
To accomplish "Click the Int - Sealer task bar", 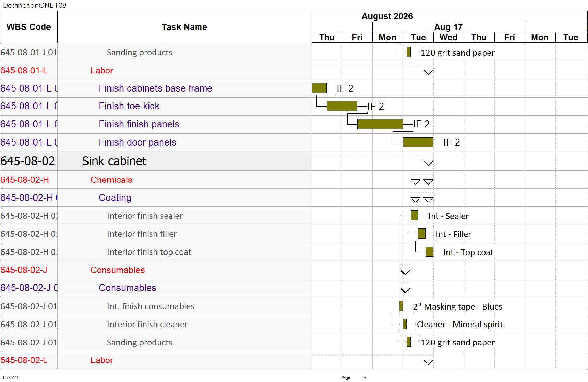I will (414, 216).
